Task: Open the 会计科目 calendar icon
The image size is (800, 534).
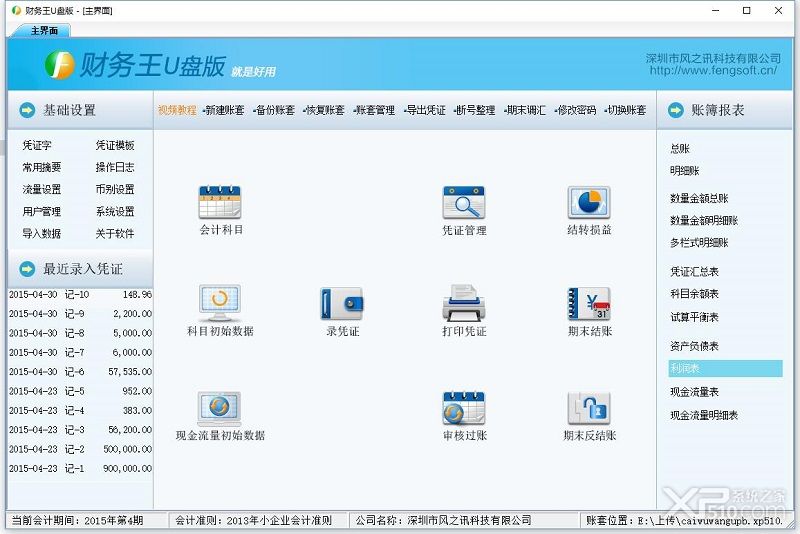Action: 220,202
